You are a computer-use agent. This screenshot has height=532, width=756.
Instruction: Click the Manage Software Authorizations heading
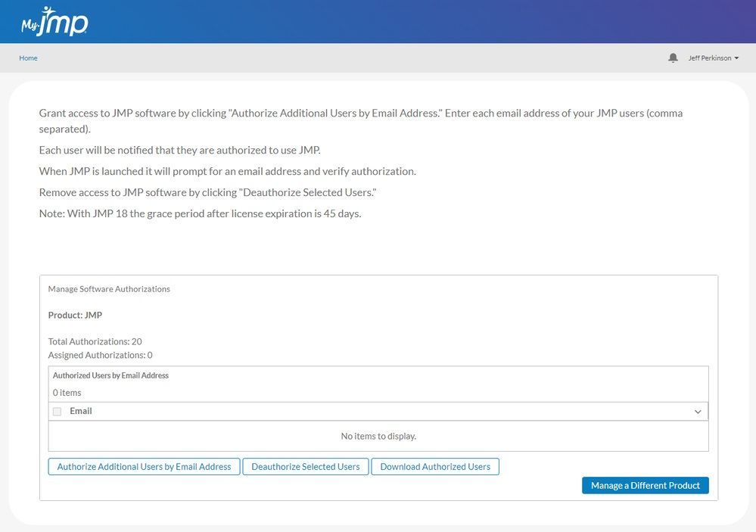coord(109,289)
